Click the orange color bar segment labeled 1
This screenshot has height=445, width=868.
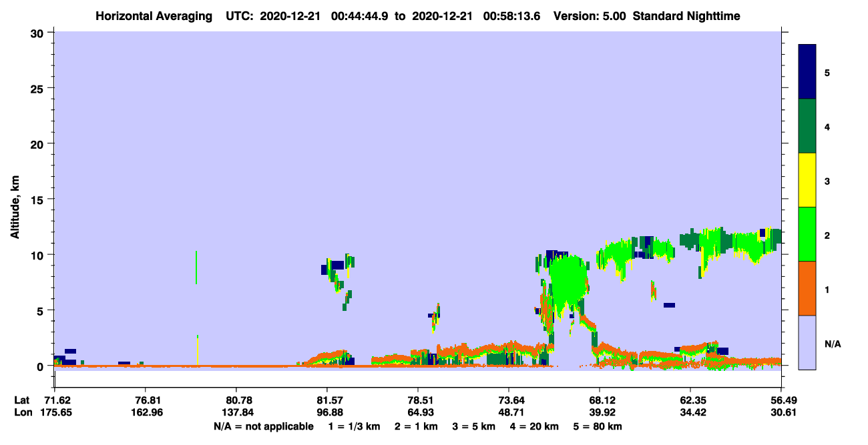pyautogui.click(x=807, y=288)
